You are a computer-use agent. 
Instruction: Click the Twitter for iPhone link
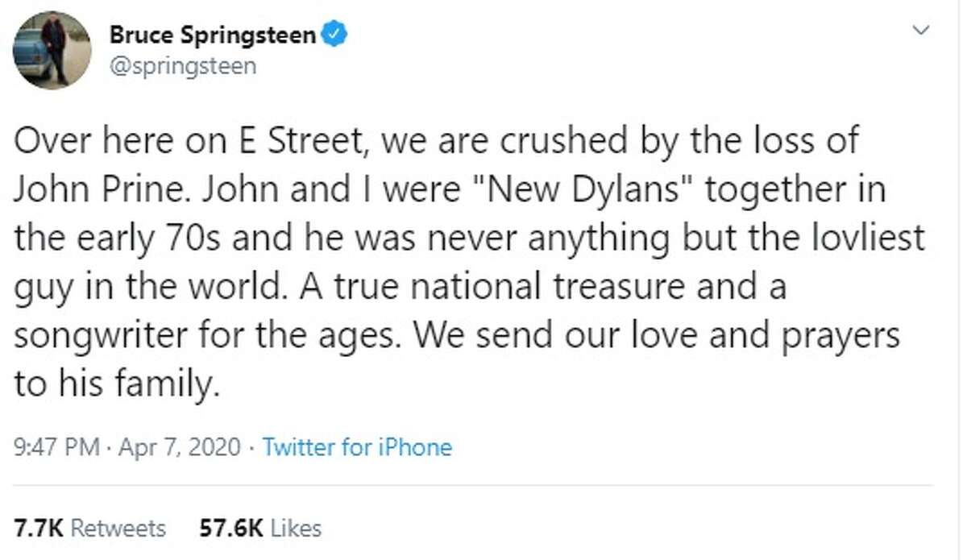point(357,446)
